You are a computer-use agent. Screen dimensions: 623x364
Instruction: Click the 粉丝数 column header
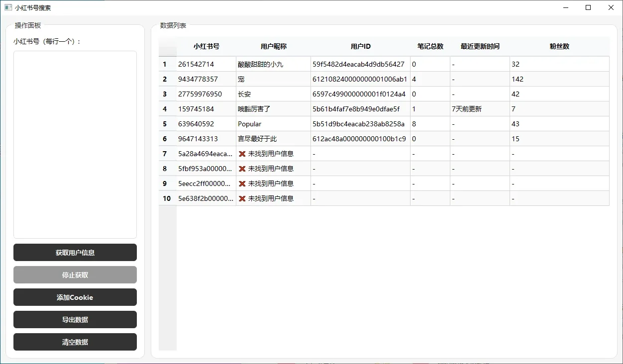560,46
